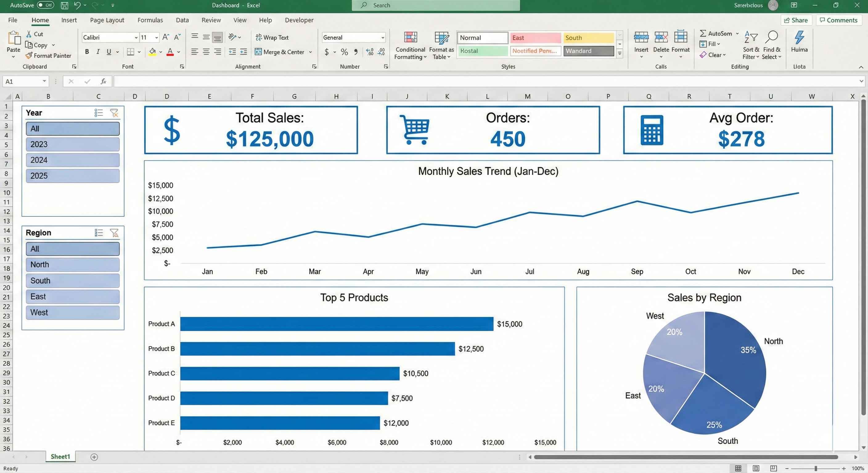868x473 pixels.
Task: Open the cell styles gallery expander
Action: click(620, 53)
